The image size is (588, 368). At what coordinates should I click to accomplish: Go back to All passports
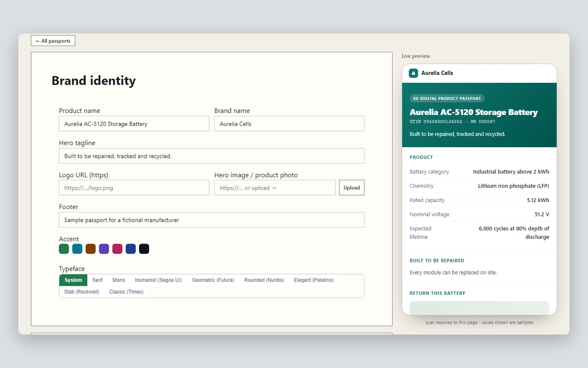(x=53, y=41)
